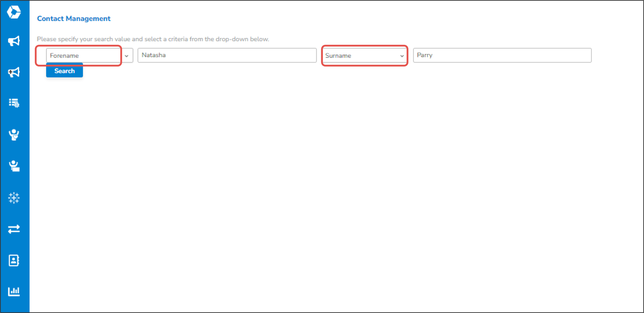
Task: Click the field containing Parry
Action: (x=502, y=55)
